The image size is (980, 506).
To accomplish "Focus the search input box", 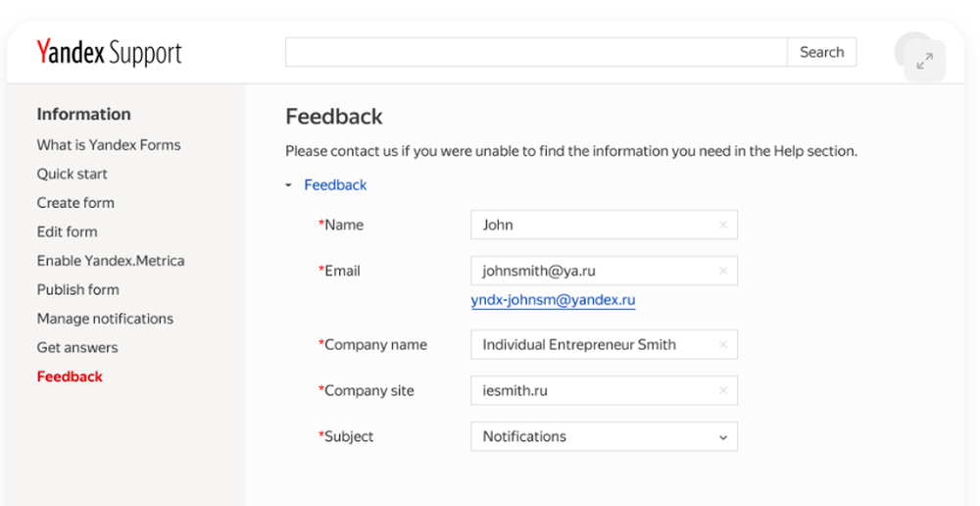I will (536, 52).
